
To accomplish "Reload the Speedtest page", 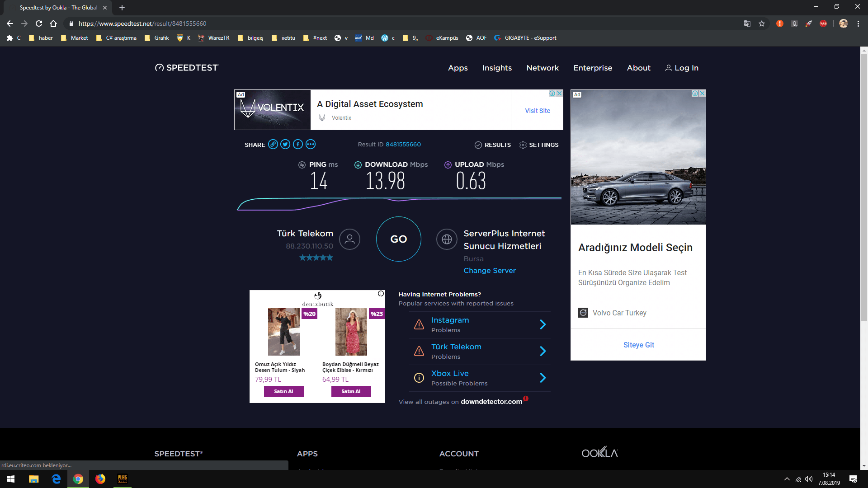I will pyautogui.click(x=39, y=23).
